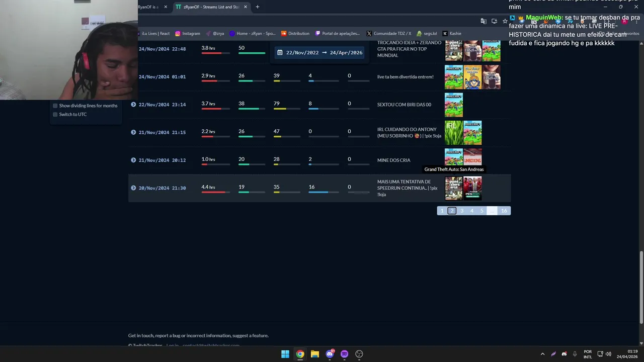
Task: Click title live ta bem divertida entrem!
Action: pyautogui.click(x=405, y=77)
